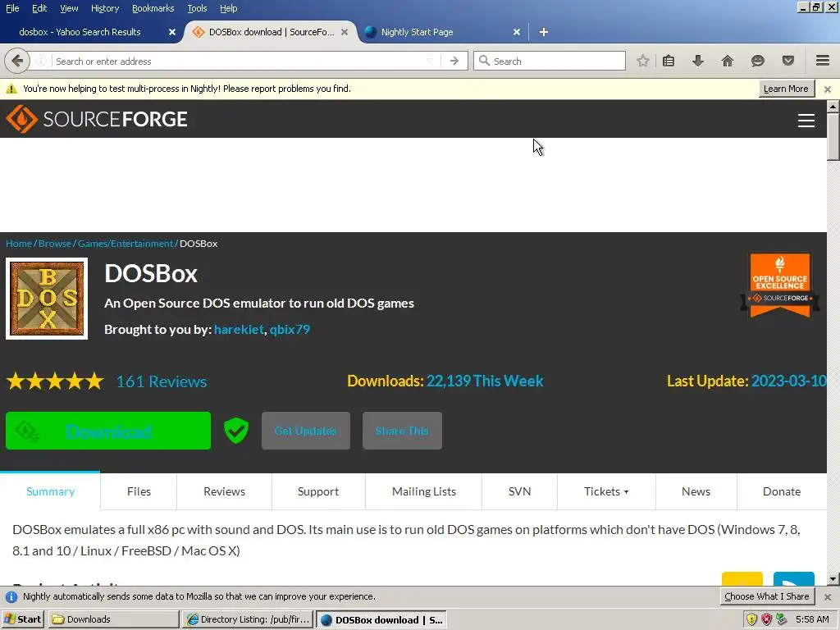Click the green Download button

pyautogui.click(x=108, y=431)
